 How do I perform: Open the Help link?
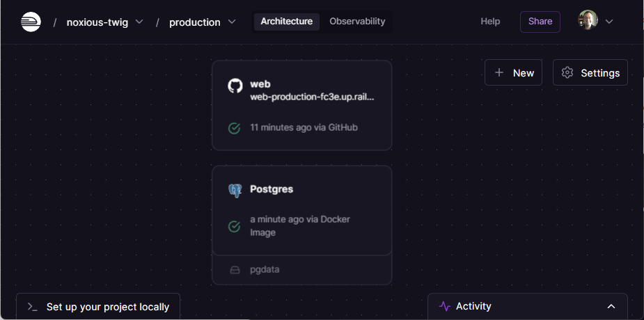point(490,22)
